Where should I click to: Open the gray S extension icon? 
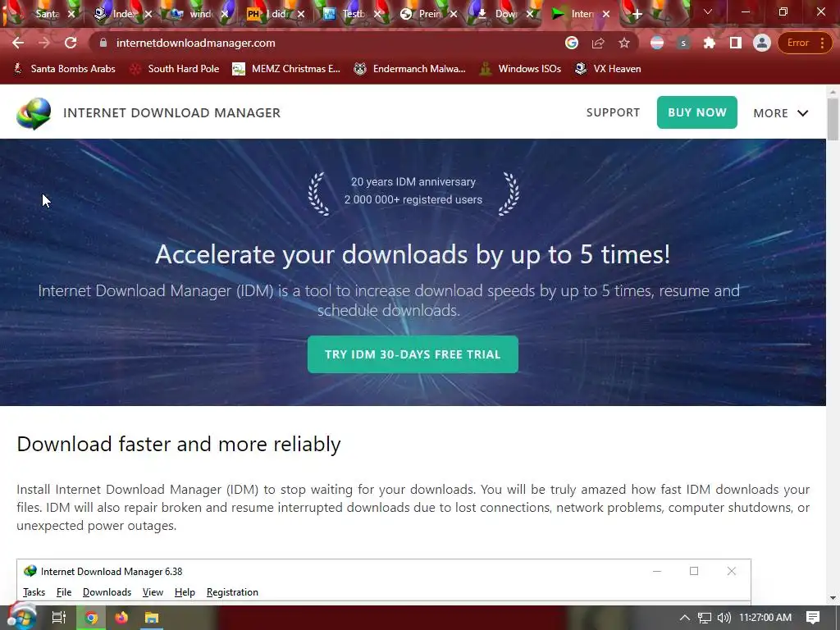click(683, 43)
